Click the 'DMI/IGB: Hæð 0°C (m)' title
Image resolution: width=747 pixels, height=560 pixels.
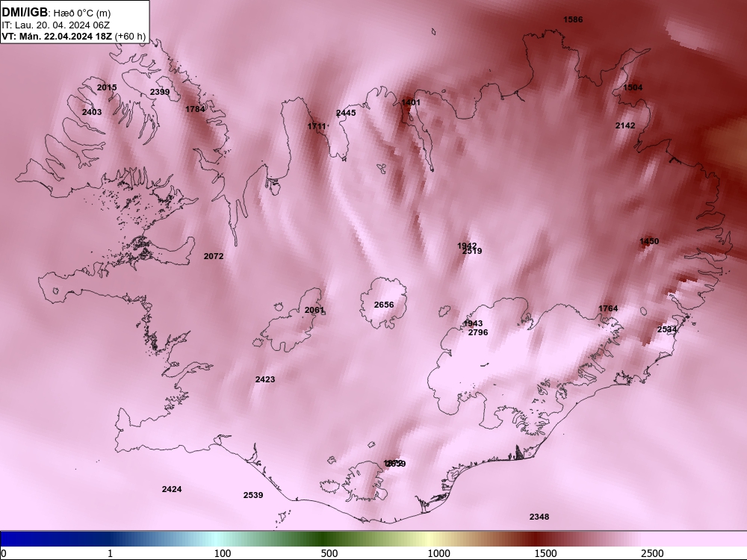pyautogui.click(x=56, y=13)
